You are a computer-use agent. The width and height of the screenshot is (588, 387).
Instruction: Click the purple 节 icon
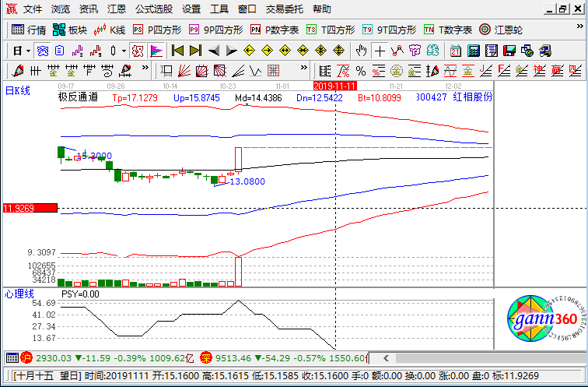(x=415, y=51)
